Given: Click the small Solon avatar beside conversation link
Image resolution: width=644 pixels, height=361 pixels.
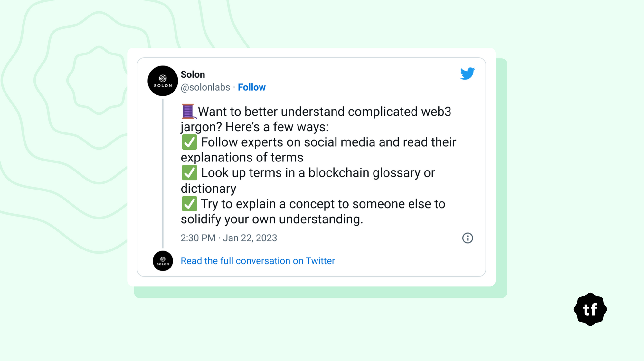Looking at the screenshot, I should click(x=163, y=261).
